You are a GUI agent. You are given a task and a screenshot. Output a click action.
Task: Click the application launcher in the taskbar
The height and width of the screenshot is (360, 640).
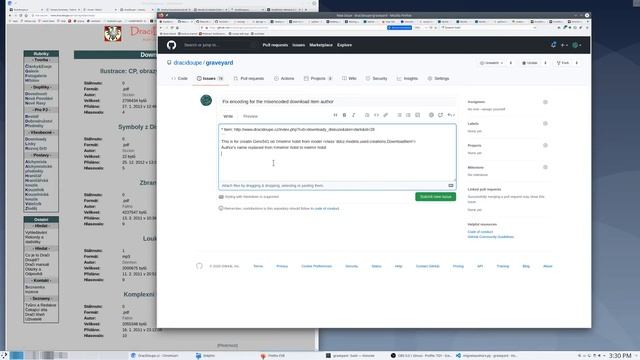pos(4,356)
